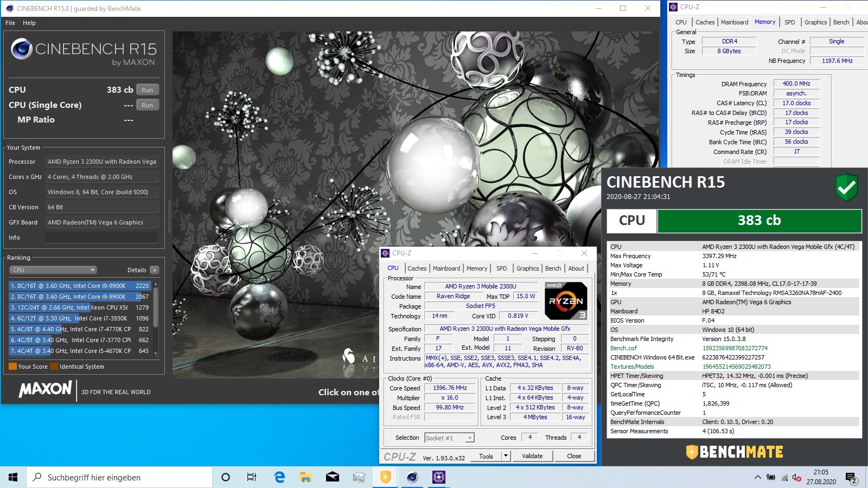This screenshot has height=488, width=868.
Task: Open network tray icon
Action: click(x=784, y=477)
